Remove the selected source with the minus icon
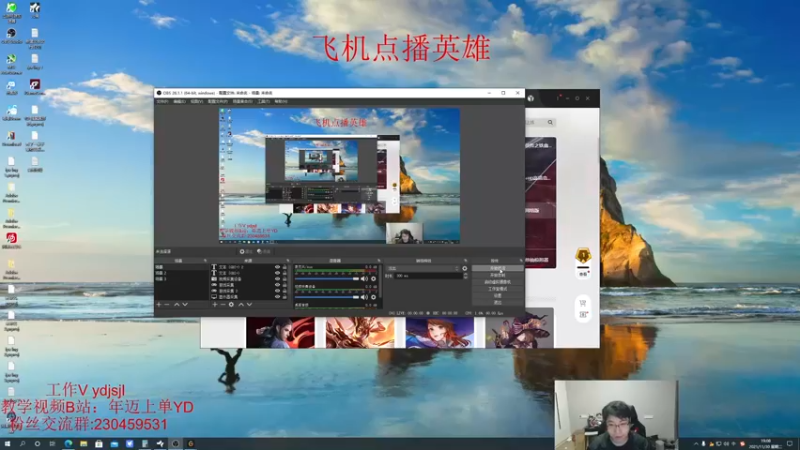Screen dimensions: 800x450 click(223, 305)
